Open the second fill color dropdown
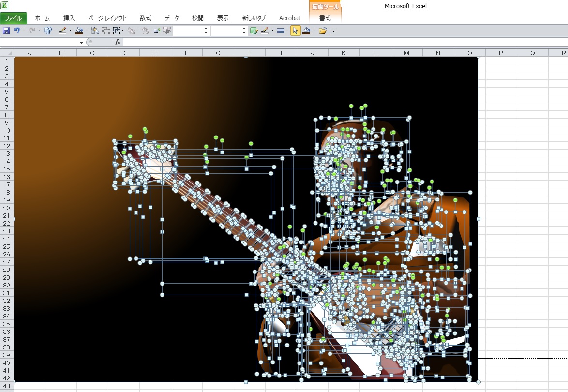568x392 pixels. click(314, 31)
